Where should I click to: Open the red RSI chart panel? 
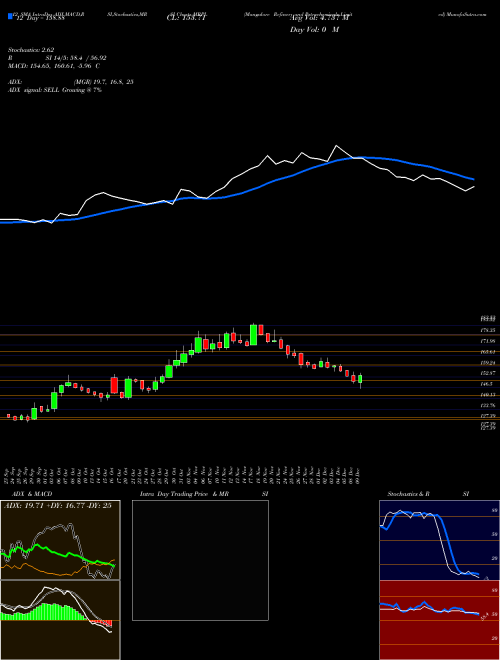[x=439, y=620]
